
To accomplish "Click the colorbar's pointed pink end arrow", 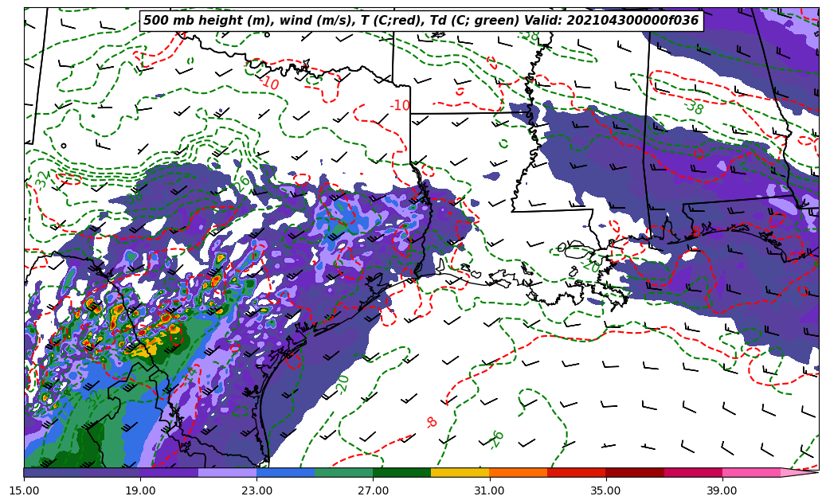I will click(799, 472).
